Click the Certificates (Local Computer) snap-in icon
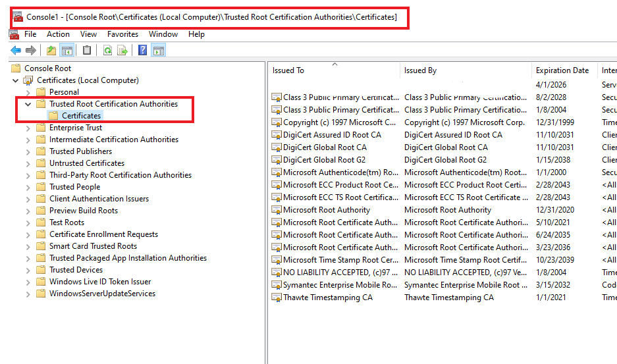 (x=28, y=80)
